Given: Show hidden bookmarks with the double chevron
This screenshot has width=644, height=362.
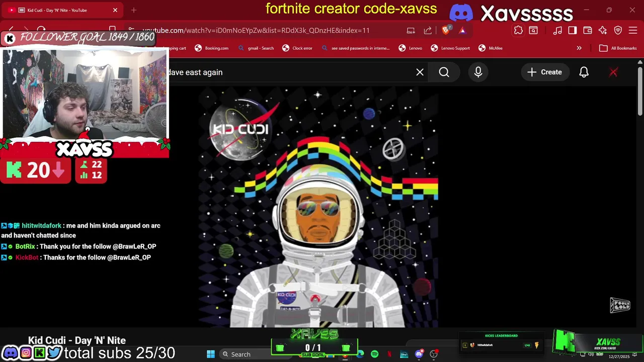Looking at the screenshot, I should tap(579, 48).
